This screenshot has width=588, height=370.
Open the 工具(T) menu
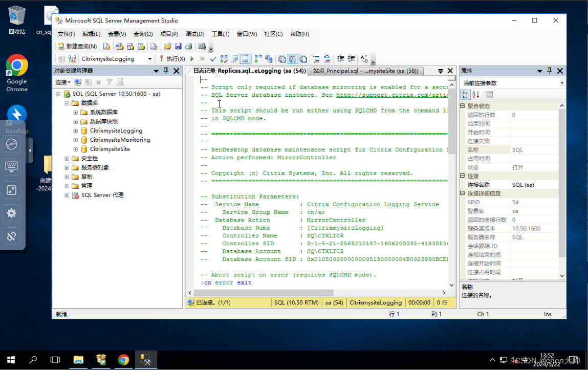(221, 34)
